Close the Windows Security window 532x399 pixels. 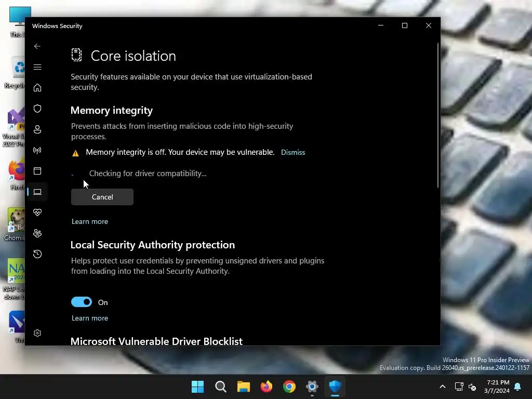pos(429,25)
